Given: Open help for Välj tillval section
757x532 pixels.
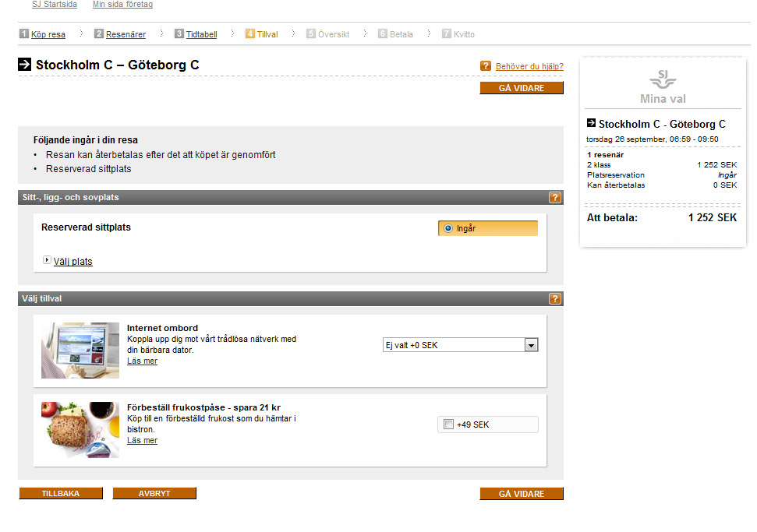Looking at the screenshot, I should coord(555,298).
